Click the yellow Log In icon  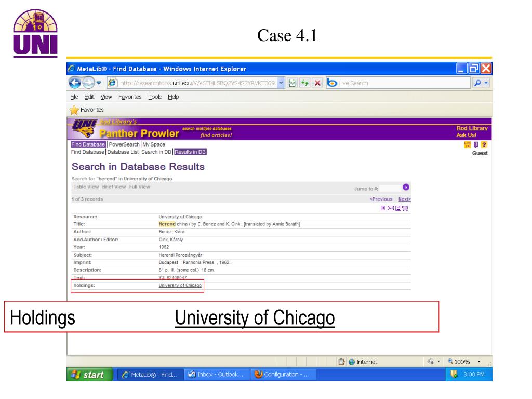pos(467,144)
